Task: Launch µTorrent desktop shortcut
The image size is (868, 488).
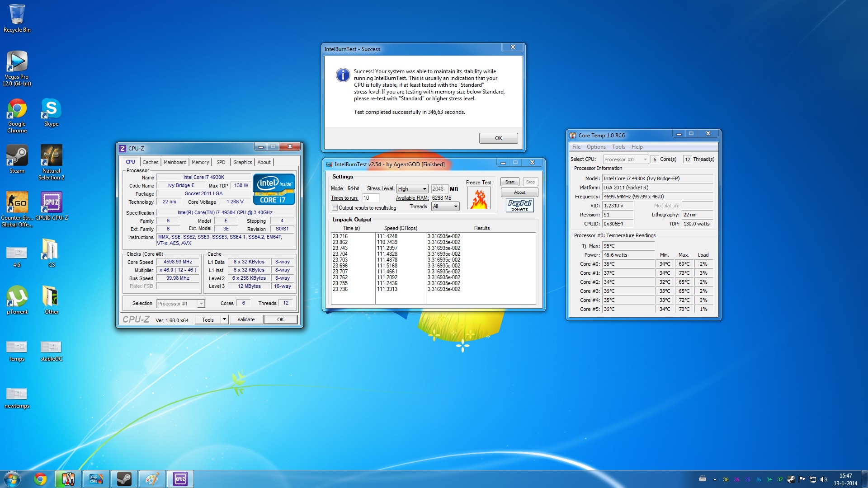Action: 17,300
